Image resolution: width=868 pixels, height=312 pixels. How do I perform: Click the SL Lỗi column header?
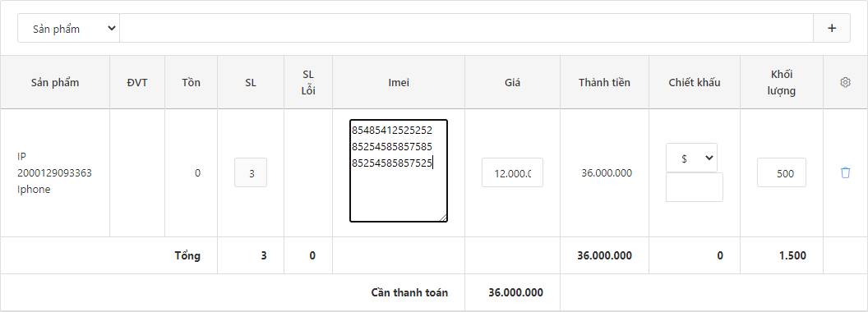[x=308, y=82]
